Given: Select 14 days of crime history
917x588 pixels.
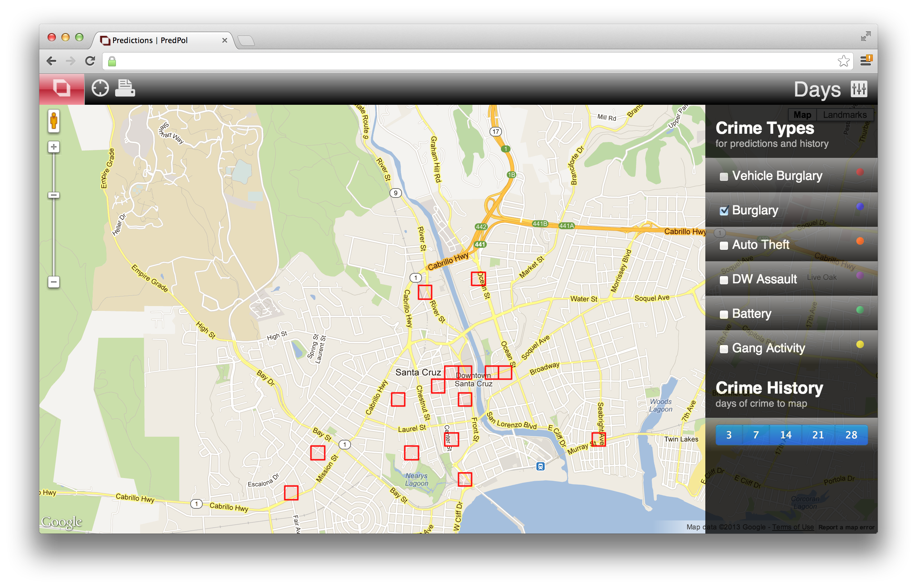Looking at the screenshot, I should pyautogui.click(x=785, y=435).
